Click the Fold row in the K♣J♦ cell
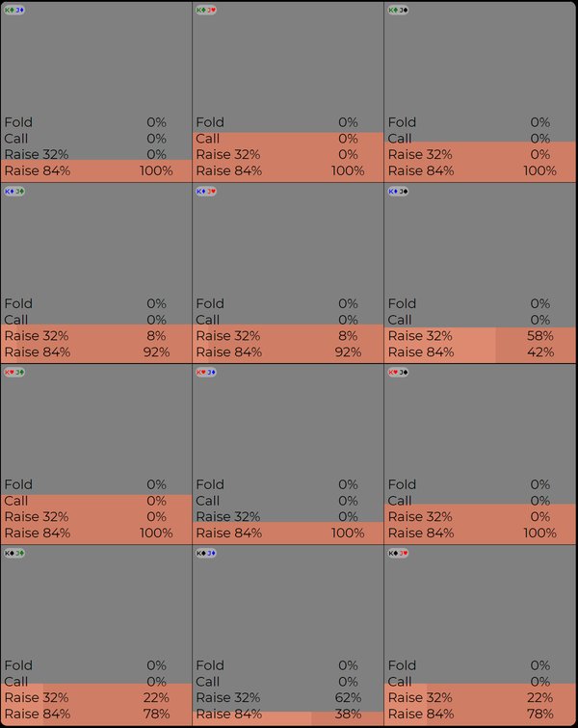This screenshot has height=728, width=578. [96, 122]
